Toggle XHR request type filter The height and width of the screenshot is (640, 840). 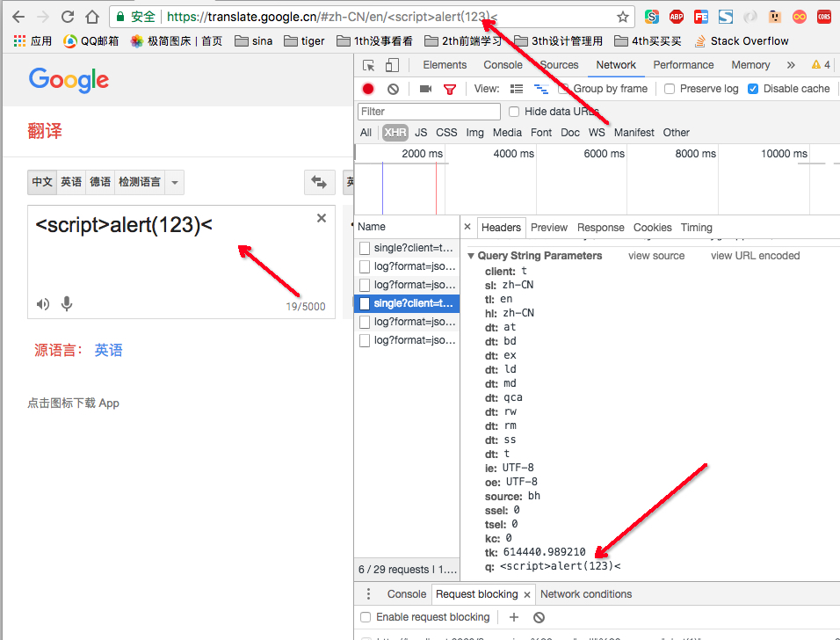coord(395,133)
